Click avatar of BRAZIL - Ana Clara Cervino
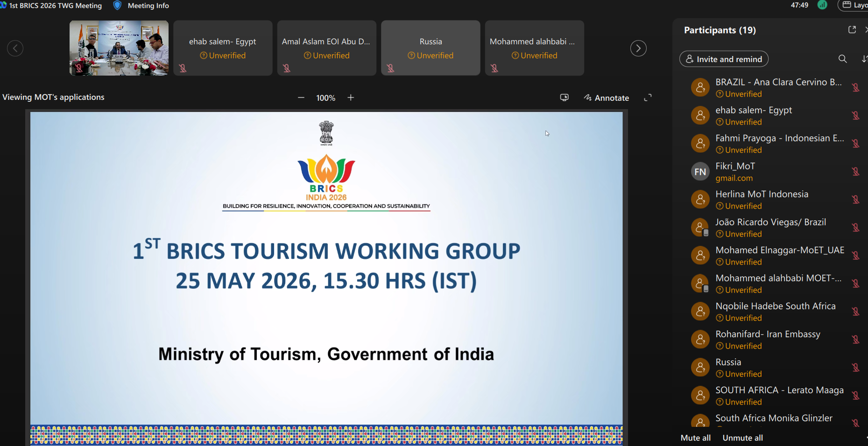Viewport: 868px width, 446px height. click(x=700, y=87)
